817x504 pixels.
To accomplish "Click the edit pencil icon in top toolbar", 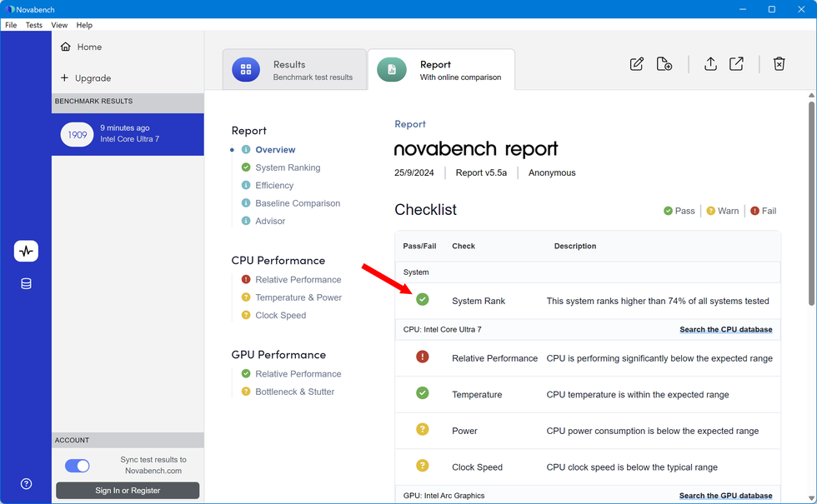I will click(637, 64).
